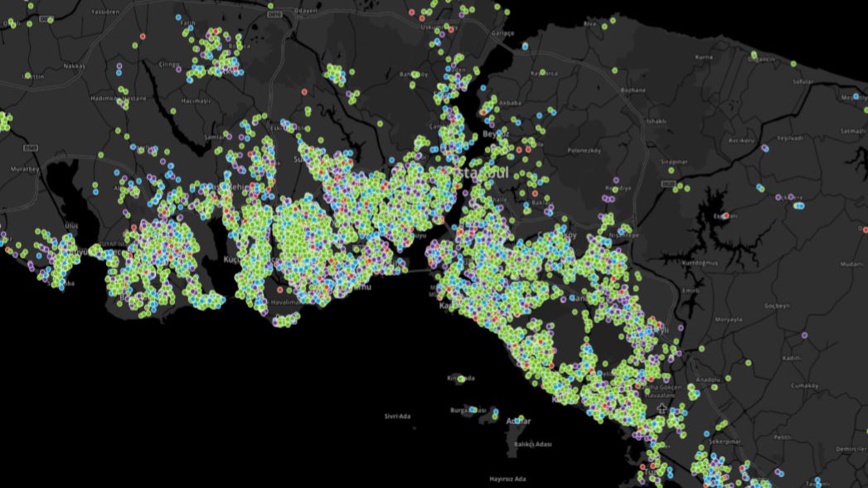Select the red marker east of Yassıören
Screen dimensions: 868x488
[143, 37]
